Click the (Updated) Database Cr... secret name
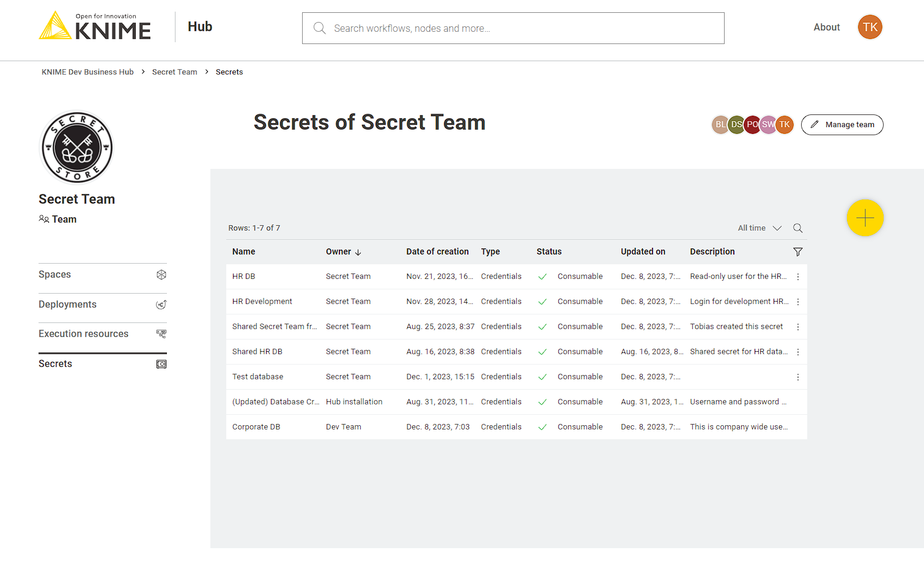Image resolution: width=924 pixels, height=561 pixels. point(276,402)
